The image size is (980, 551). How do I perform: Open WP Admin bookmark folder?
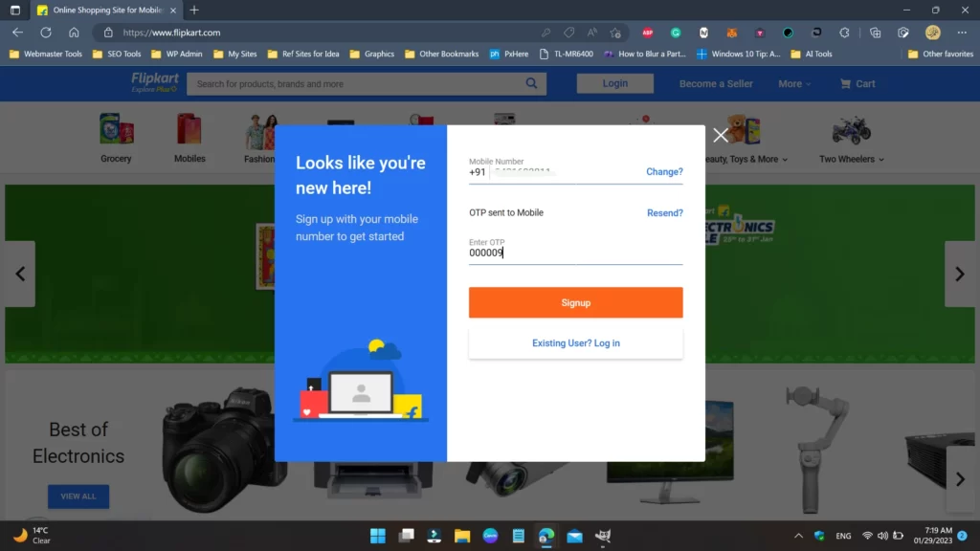click(177, 54)
